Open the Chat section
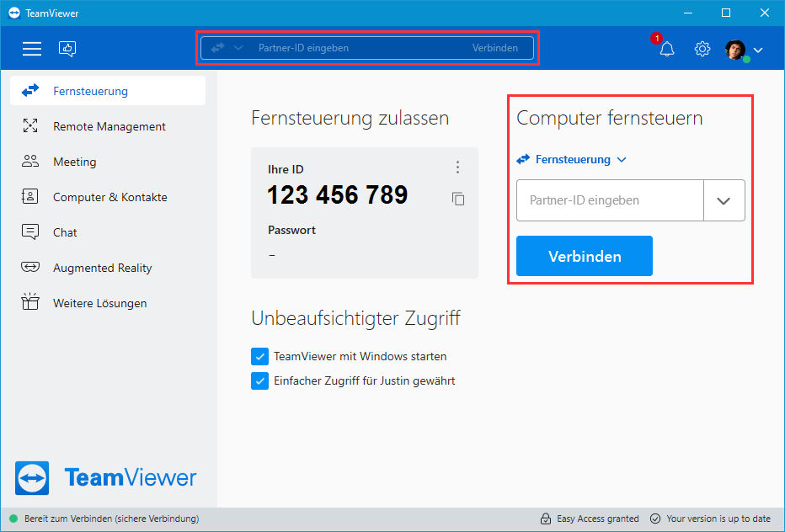The height and width of the screenshot is (532, 785). click(108, 232)
